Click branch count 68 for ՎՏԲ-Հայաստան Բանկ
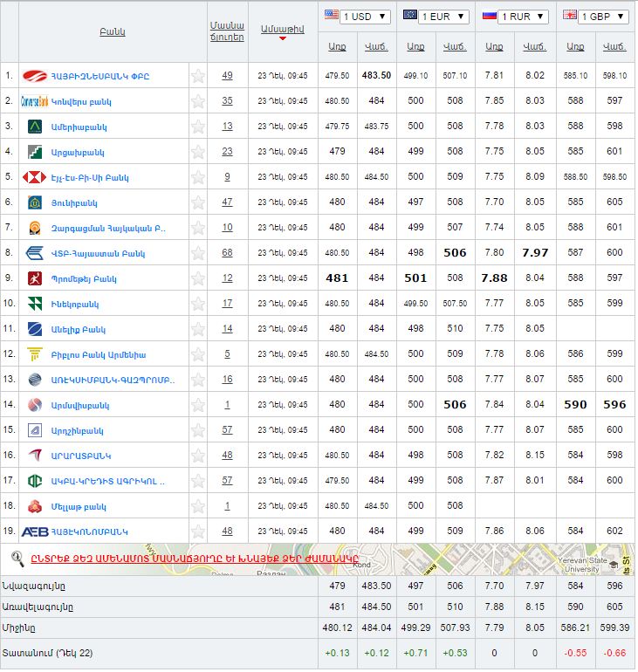The height and width of the screenshot is (672, 638). [227, 253]
